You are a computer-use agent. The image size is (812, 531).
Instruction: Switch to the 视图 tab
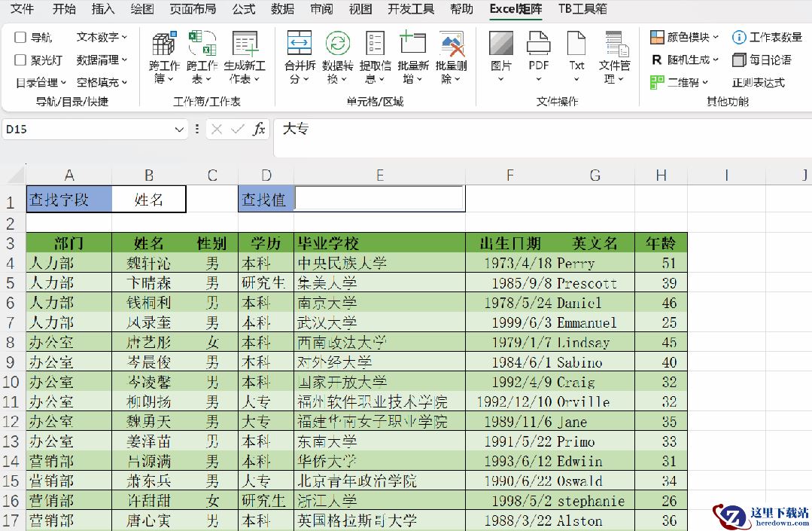pyautogui.click(x=360, y=9)
